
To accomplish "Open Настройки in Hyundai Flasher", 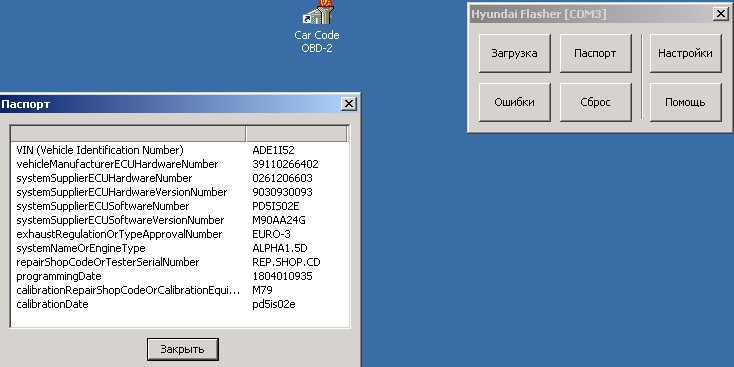I will (x=685, y=53).
